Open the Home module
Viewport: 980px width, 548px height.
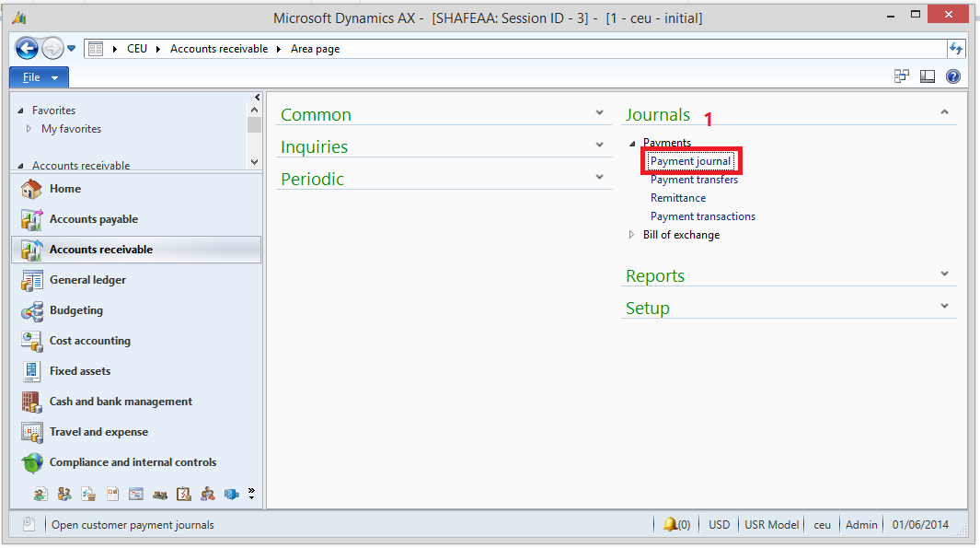click(x=135, y=188)
